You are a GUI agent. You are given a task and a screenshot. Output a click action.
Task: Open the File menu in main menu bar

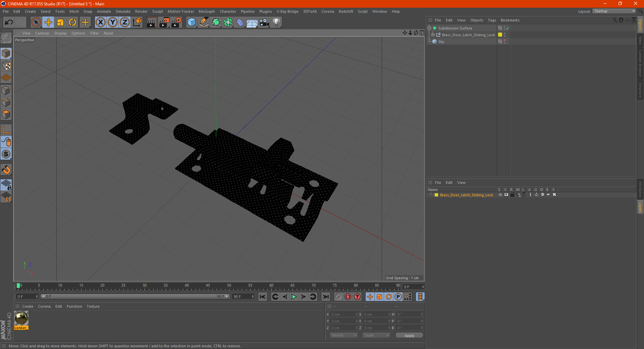6,11
